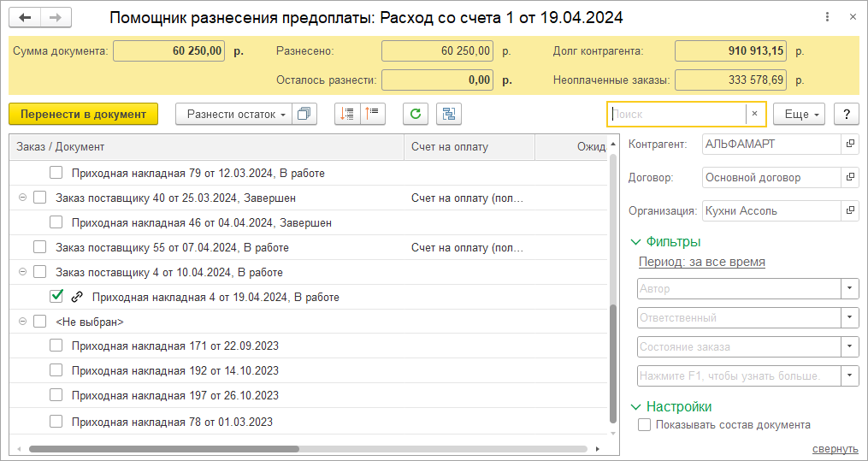Image resolution: width=868 pixels, height=461 pixels.
Task: Click the tree structure icon in toolbar
Action: 448,114
